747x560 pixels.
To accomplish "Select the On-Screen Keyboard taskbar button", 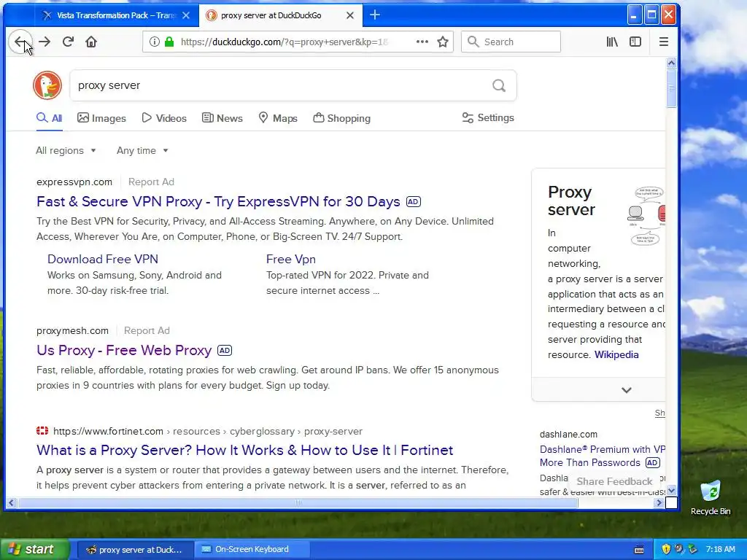I will coord(252,550).
